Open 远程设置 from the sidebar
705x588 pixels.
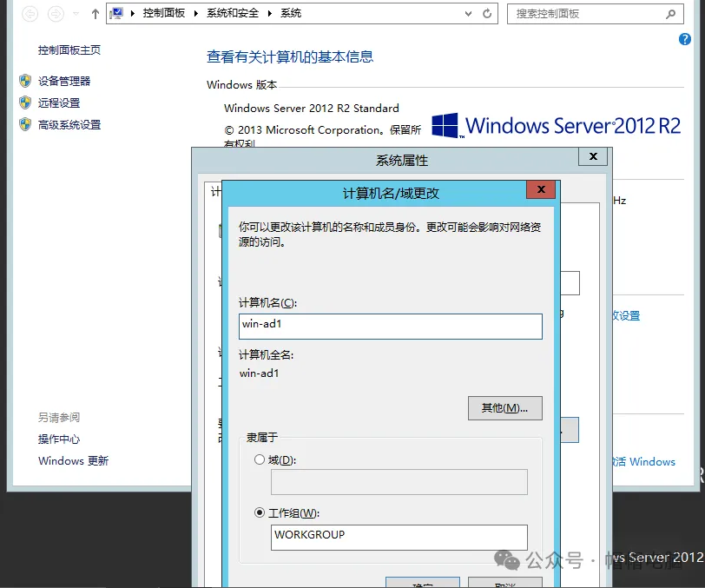coord(59,102)
